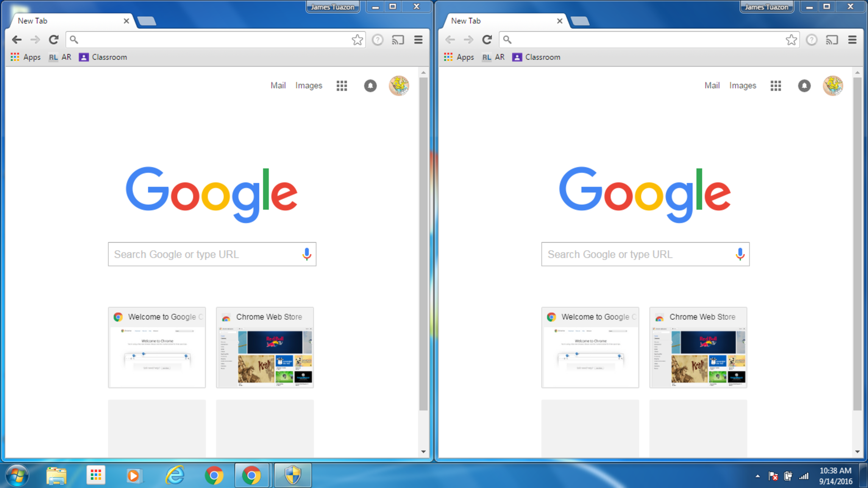The width and height of the screenshot is (868, 488).
Task: Click the scroll down arrow in right window
Action: coord(857,452)
